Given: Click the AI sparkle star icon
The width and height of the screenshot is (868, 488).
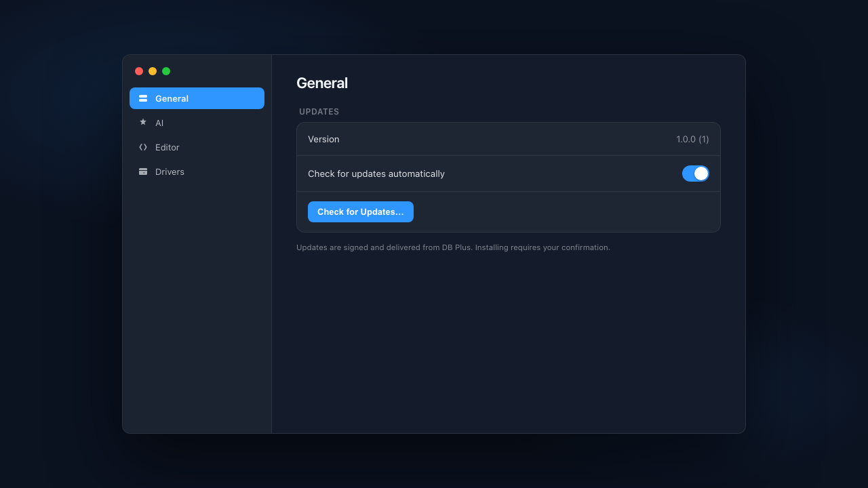Looking at the screenshot, I should pyautogui.click(x=143, y=123).
